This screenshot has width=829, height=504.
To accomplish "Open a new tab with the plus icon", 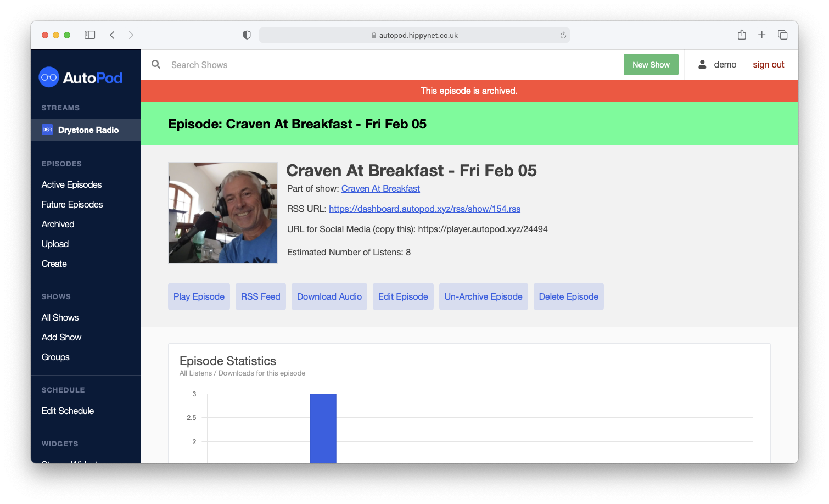I will (x=762, y=35).
